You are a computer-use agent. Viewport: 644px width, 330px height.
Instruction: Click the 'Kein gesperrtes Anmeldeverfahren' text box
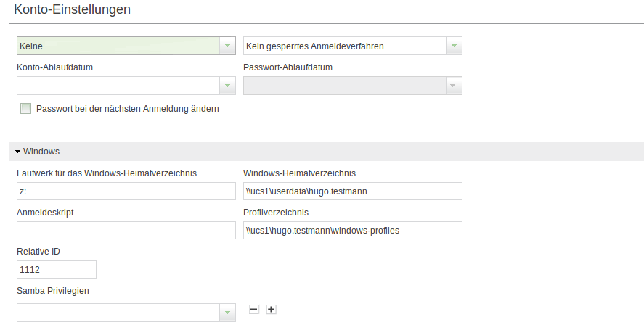coord(345,46)
